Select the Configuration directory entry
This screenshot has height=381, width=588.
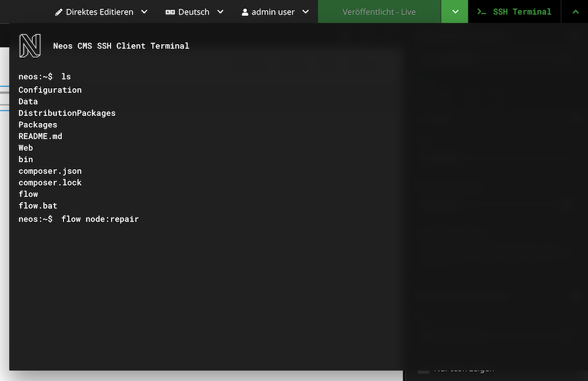point(50,90)
